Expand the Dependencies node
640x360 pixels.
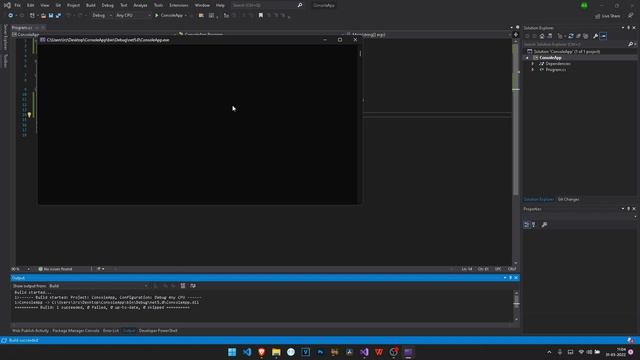coord(532,64)
